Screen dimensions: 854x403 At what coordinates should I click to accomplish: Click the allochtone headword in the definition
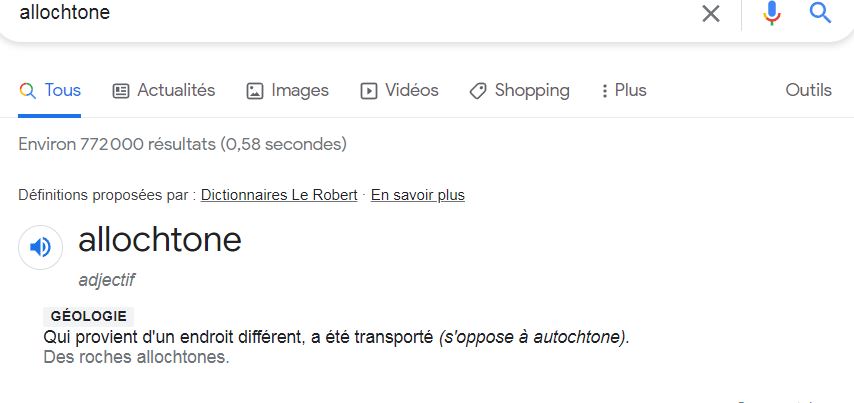tap(160, 240)
